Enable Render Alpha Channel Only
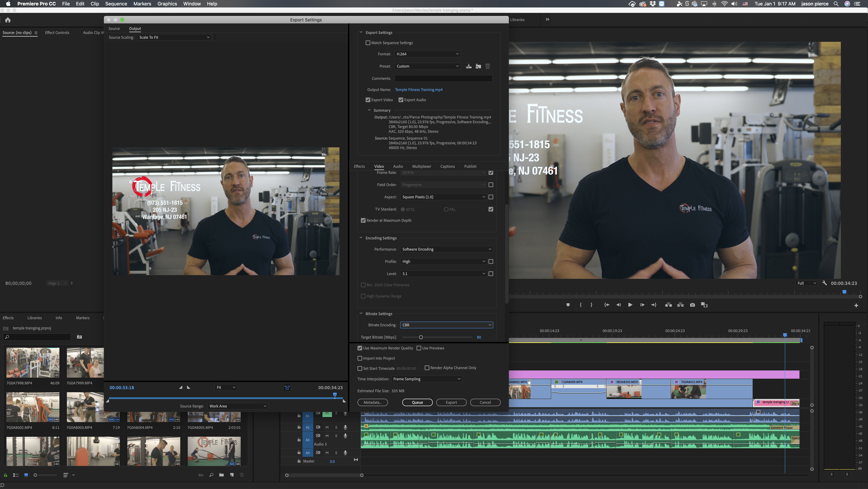This screenshot has width=868, height=489. pos(427,368)
